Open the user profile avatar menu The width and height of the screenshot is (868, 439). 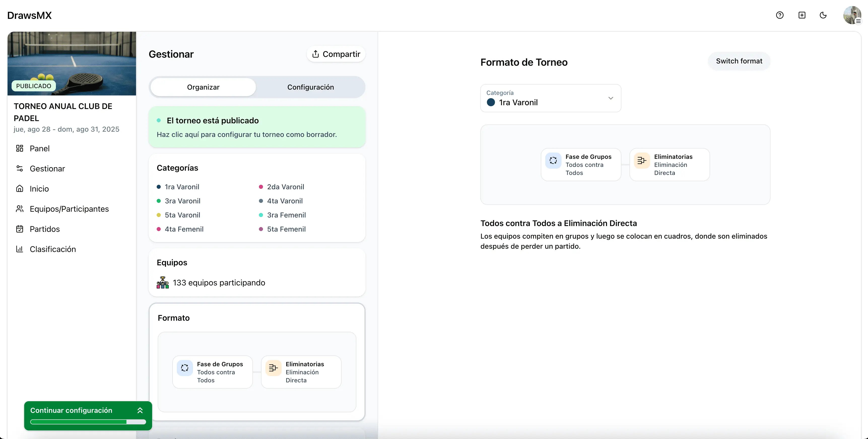pos(852,15)
